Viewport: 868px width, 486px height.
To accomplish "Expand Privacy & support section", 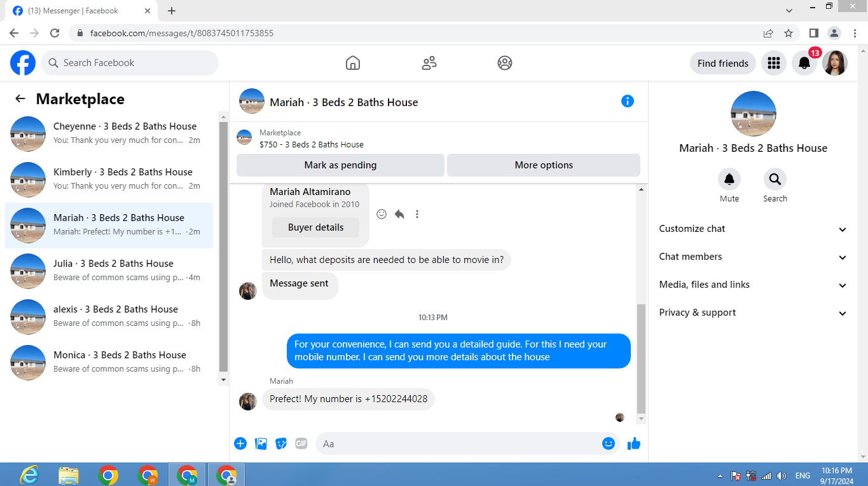I will (x=753, y=313).
